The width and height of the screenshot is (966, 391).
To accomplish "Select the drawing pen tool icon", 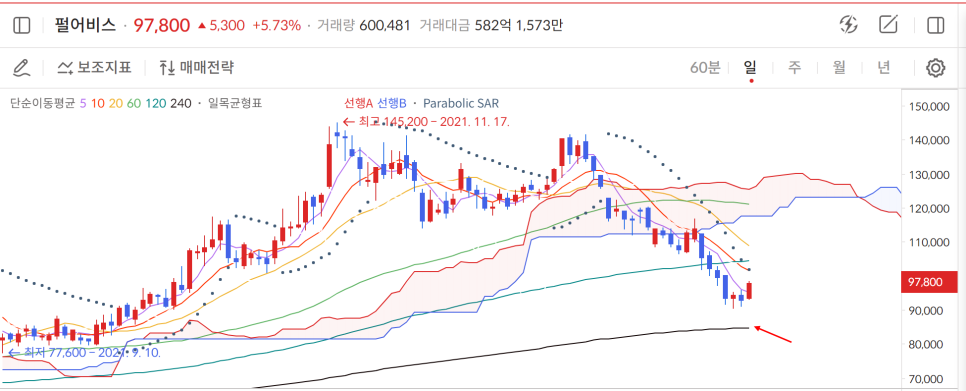I will click(x=22, y=67).
